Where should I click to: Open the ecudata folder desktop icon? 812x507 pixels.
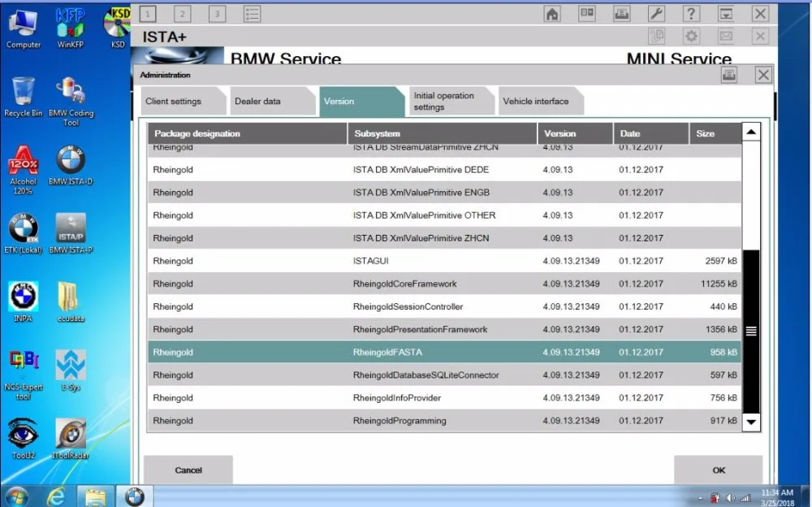(71, 302)
